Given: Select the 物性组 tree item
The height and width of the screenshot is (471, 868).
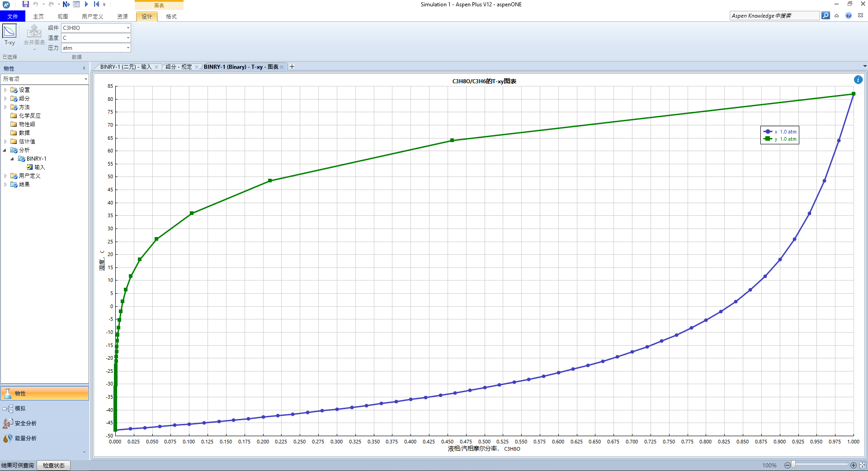Looking at the screenshot, I should click(27, 124).
